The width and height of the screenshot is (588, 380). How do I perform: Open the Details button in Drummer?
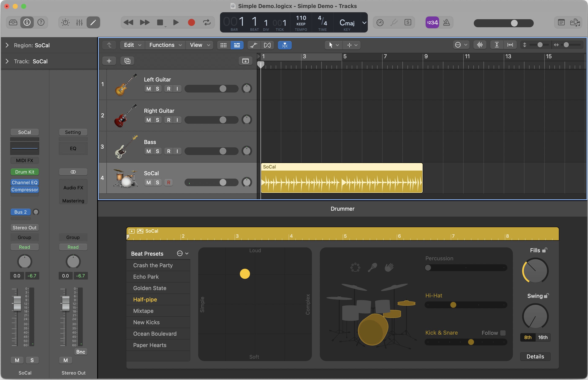coord(535,357)
